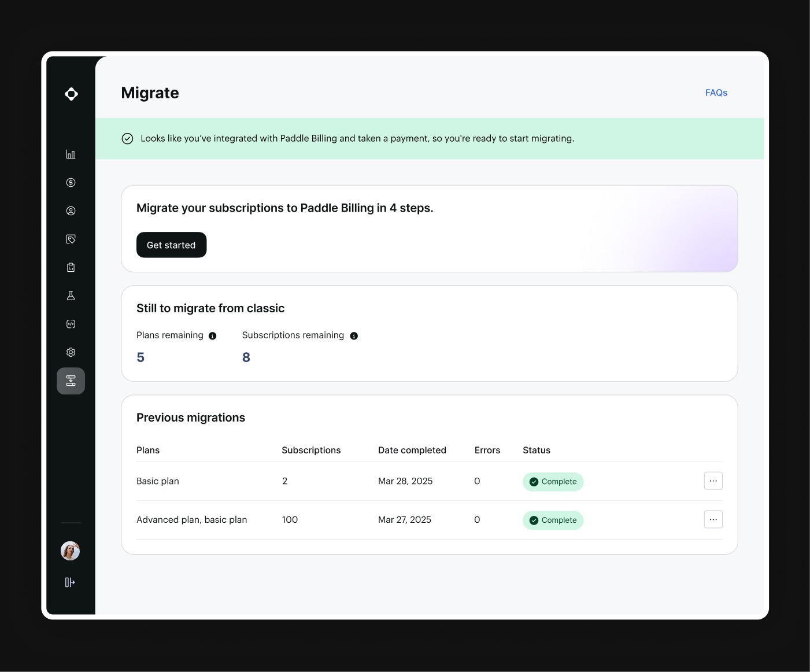Go to customers via the person icon
The width and height of the screenshot is (810, 672).
(x=71, y=211)
